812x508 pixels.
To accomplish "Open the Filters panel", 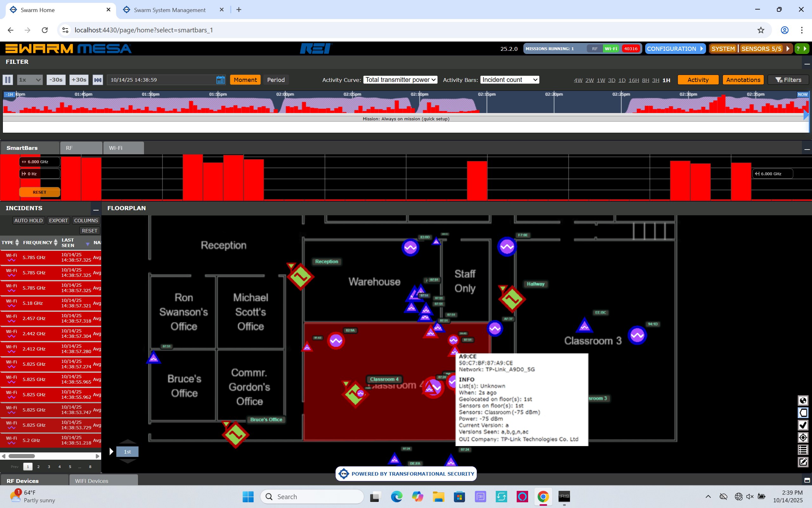I will tap(788, 80).
